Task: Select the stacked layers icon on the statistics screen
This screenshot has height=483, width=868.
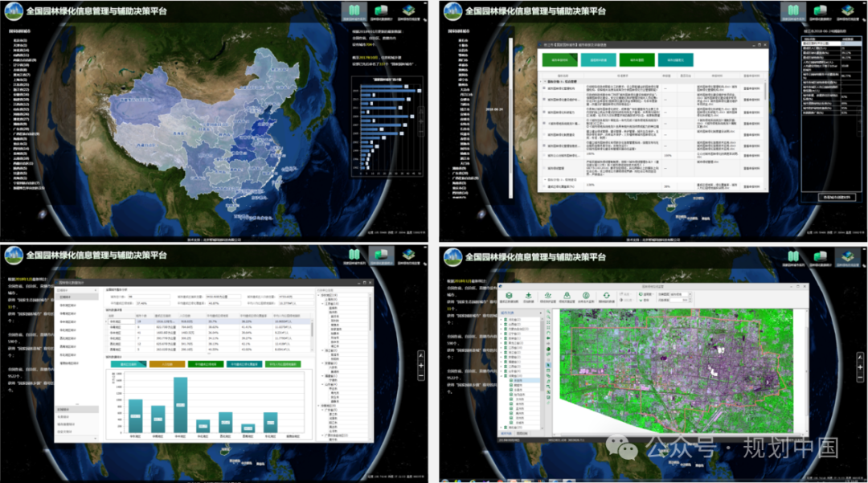Action: (408, 255)
